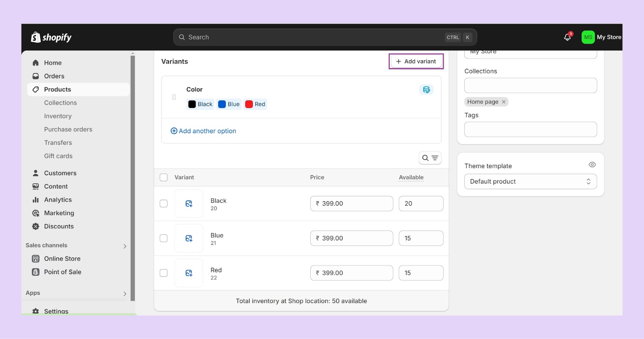Add image to the Black variant
The height and width of the screenshot is (339, 644).
189,203
